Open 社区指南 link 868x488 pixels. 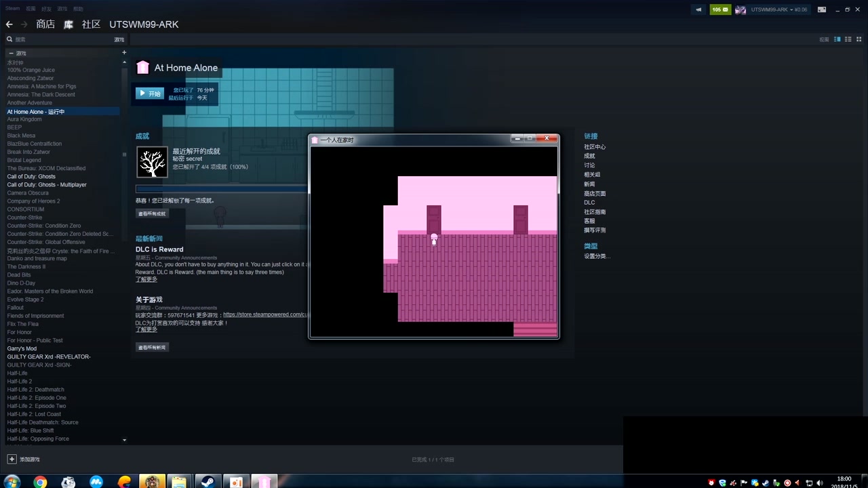click(x=595, y=212)
